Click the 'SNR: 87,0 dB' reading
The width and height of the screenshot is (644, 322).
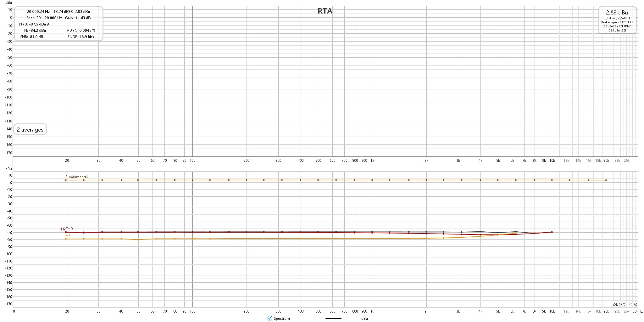click(x=32, y=37)
